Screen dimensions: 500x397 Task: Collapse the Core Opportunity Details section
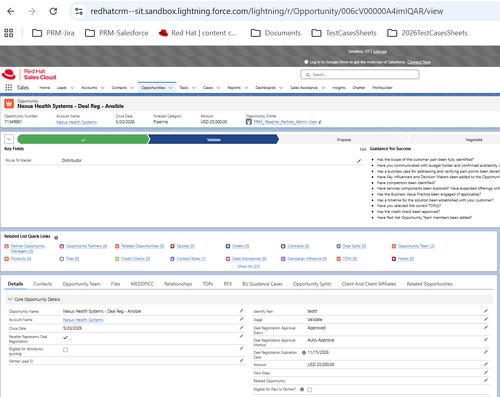(x=10, y=299)
